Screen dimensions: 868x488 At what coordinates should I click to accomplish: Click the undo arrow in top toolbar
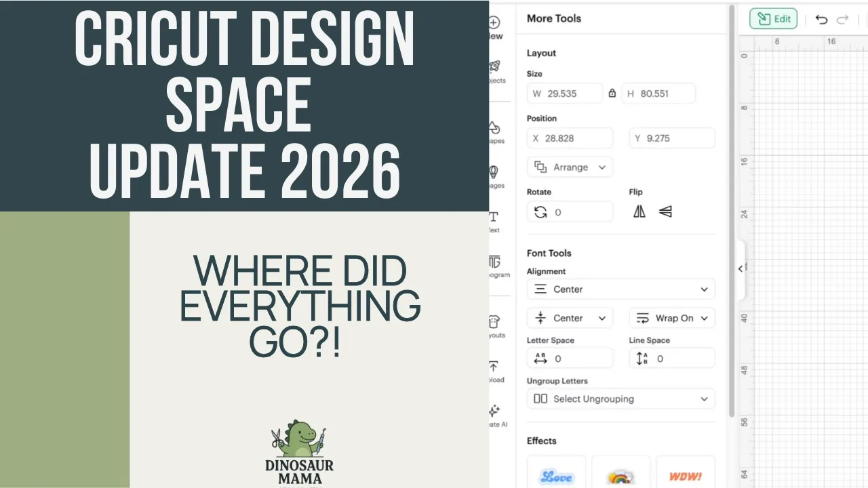coord(821,19)
